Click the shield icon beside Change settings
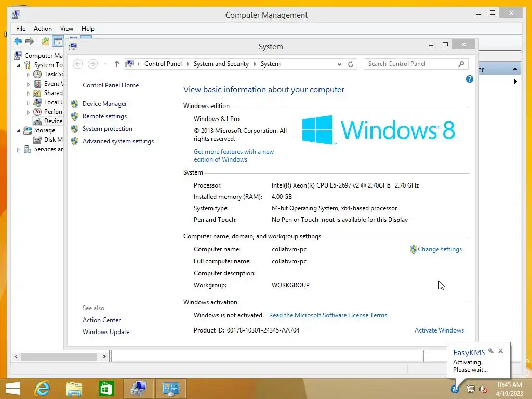Image resolution: width=532 pixels, height=399 pixels. (413, 249)
